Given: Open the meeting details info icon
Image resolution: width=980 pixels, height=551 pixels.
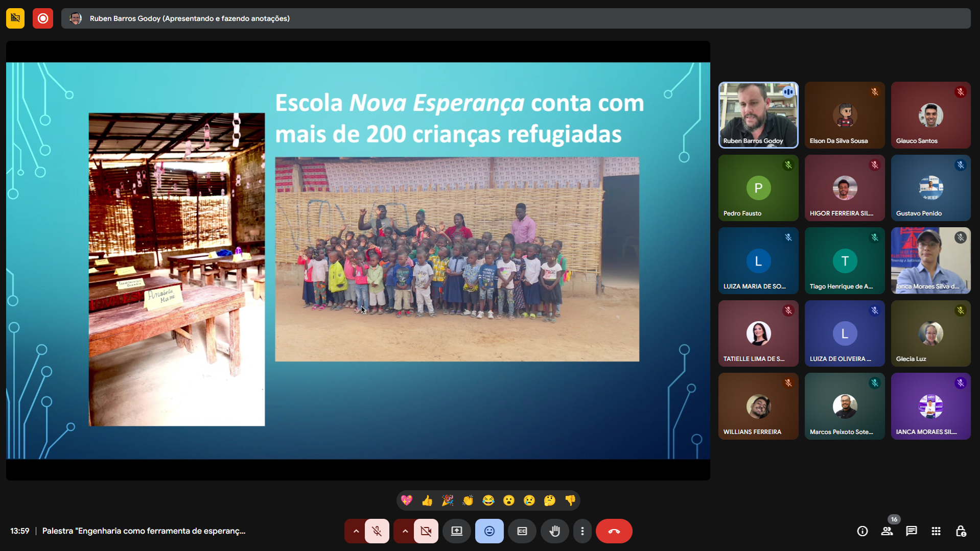Looking at the screenshot, I should (x=862, y=531).
